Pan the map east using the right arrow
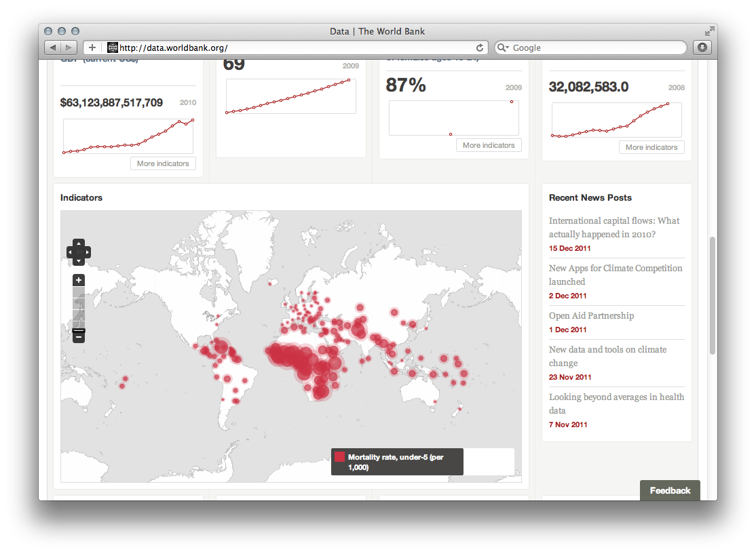 pyautogui.click(x=88, y=252)
